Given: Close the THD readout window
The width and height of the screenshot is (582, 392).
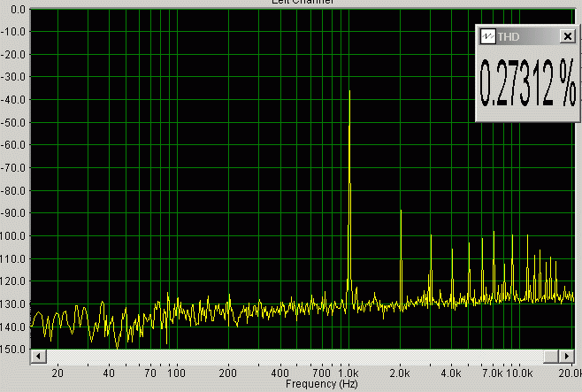Looking at the screenshot, I should click(568, 36).
